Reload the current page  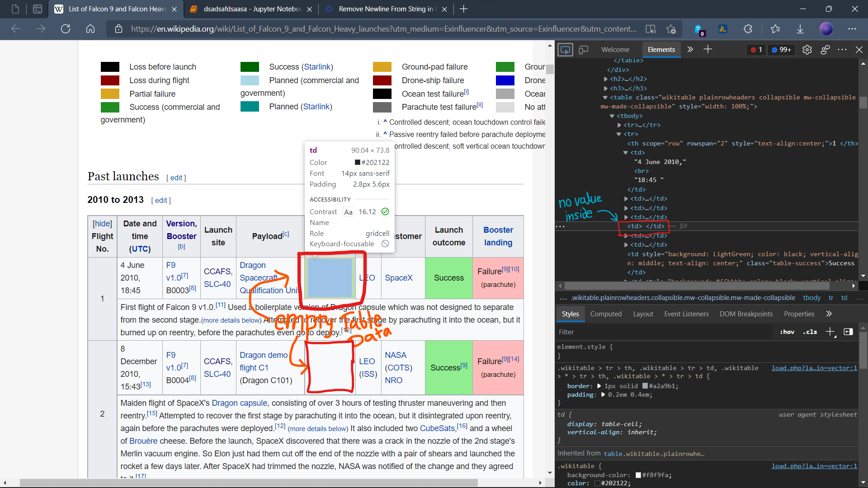point(66,29)
